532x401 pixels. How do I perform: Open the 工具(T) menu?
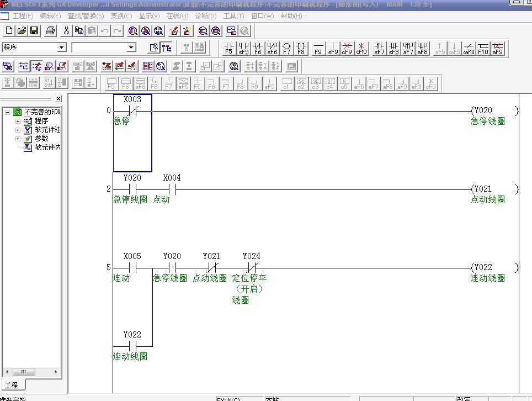[x=233, y=16]
